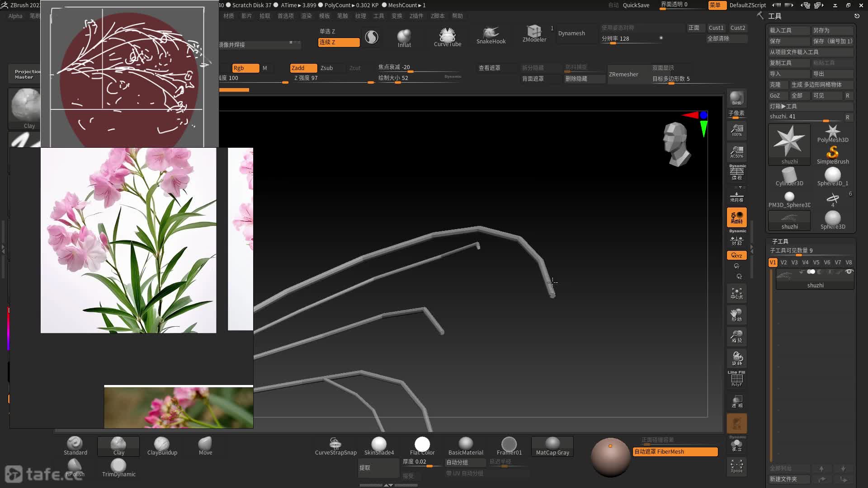868x488 pixels.
Task: Select the V2 subtool visibility set
Action: [x=783, y=263]
